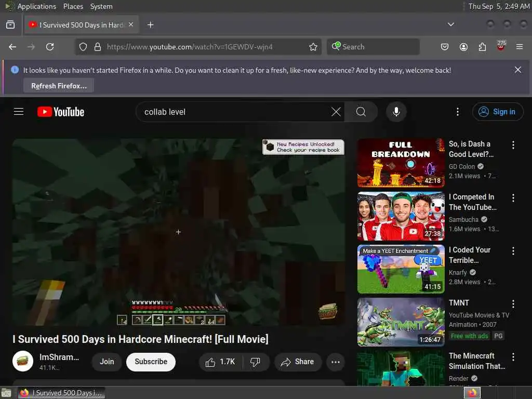Bookmark this page with star
Screen dimensions: 532x399
pos(313,47)
